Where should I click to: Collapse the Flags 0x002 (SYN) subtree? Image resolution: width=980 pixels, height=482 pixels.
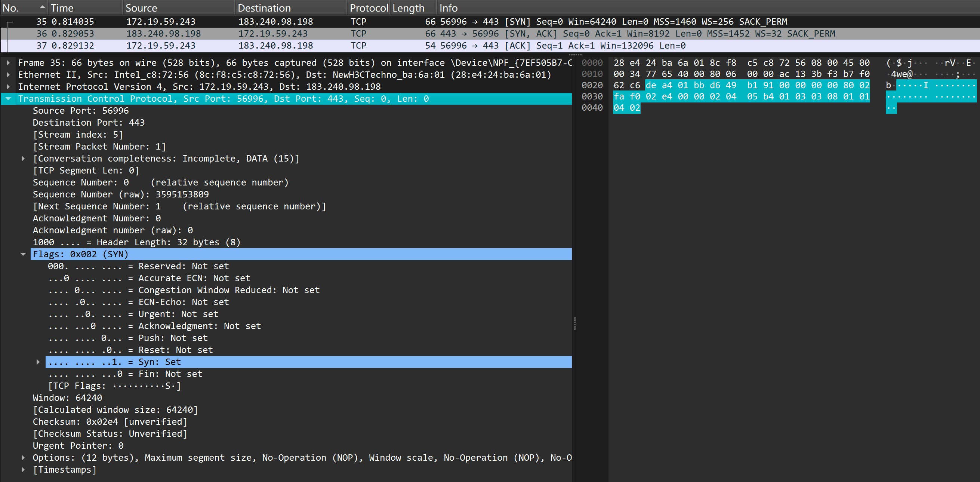[x=23, y=254]
